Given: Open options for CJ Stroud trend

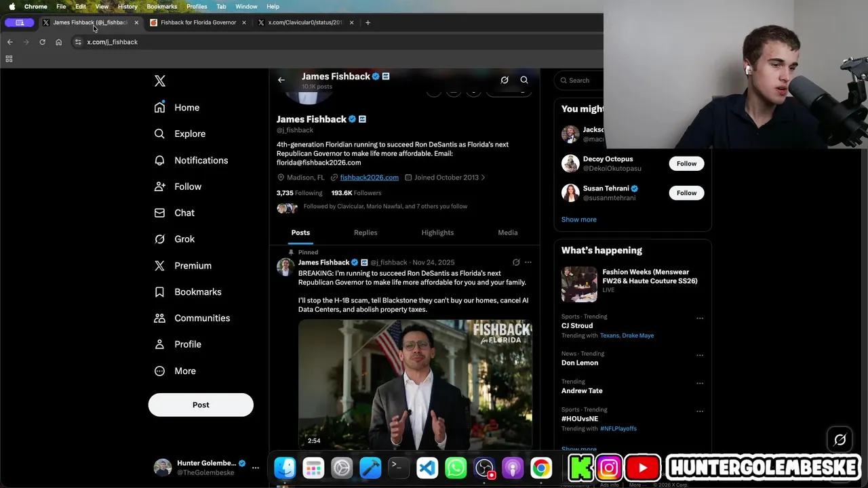Looking at the screenshot, I should pyautogui.click(x=700, y=318).
